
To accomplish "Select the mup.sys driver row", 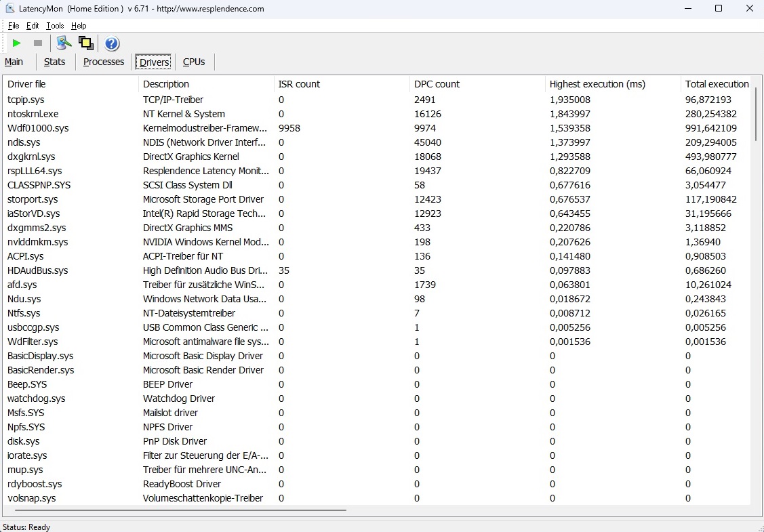I will click(377, 469).
